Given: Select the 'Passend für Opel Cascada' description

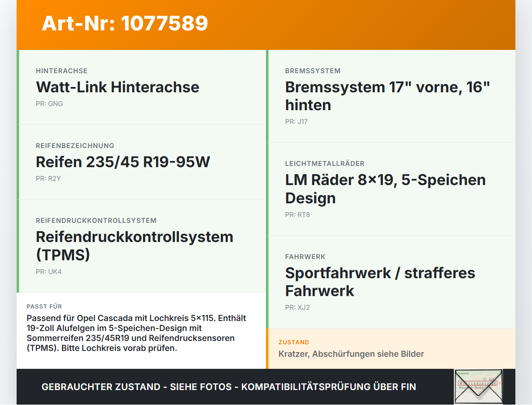Looking at the screenshot, I should coord(136,333).
